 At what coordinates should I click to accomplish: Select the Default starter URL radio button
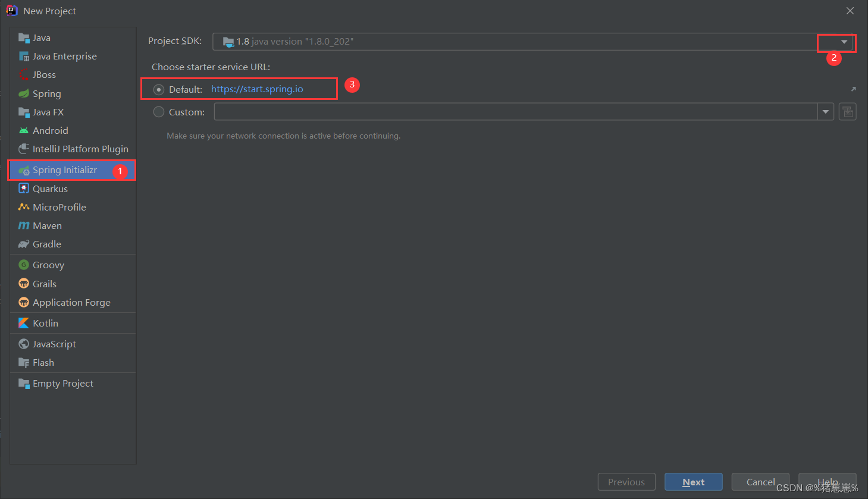coord(159,90)
